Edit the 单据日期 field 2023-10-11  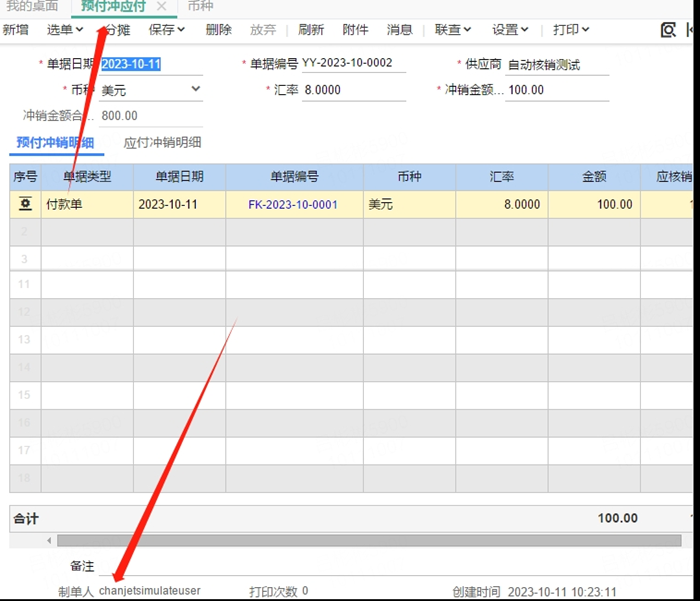(x=151, y=64)
